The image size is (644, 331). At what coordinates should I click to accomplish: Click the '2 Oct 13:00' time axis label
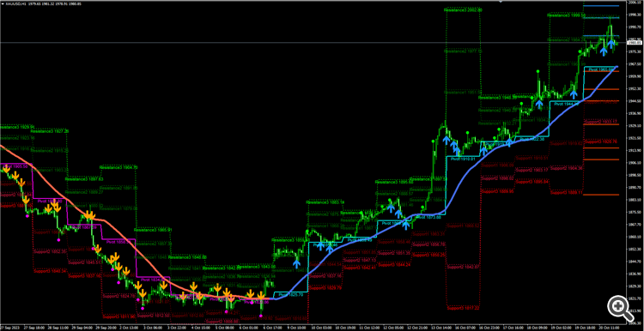click(130, 328)
